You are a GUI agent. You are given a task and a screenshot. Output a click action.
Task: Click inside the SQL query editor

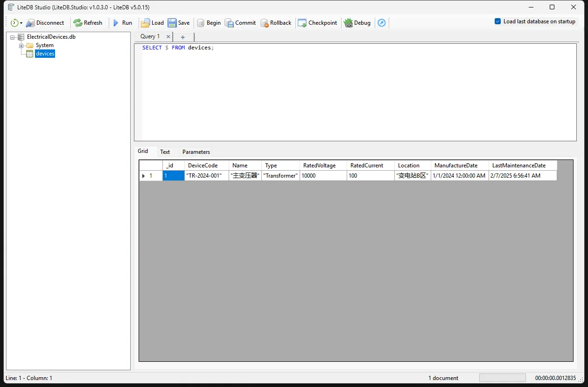click(x=355, y=93)
